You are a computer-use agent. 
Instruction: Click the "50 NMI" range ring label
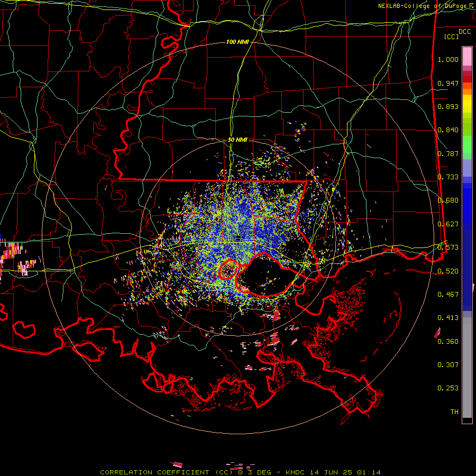237,140
